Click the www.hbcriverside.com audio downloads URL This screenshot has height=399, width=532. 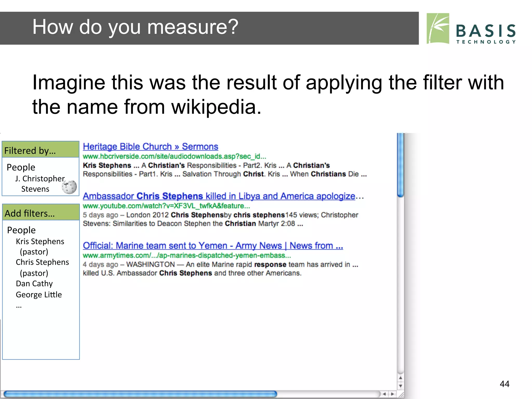click(x=174, y=156)
